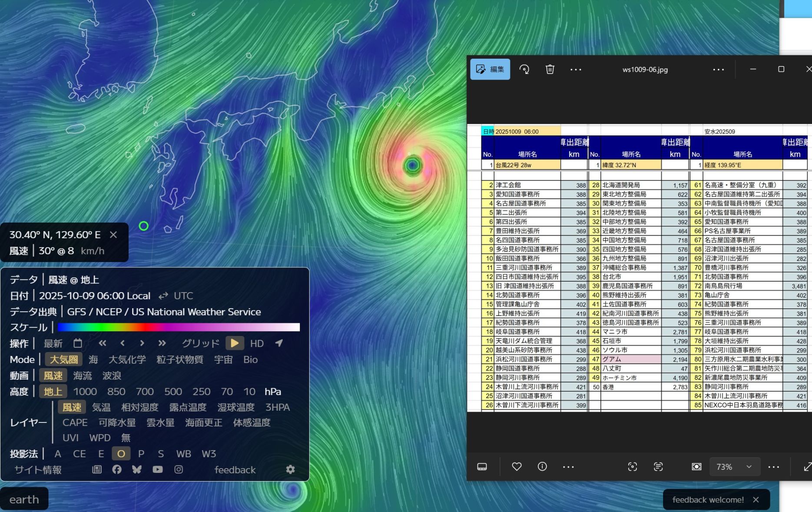Click the wind speed color scale bar

click(x=179, y=327)
